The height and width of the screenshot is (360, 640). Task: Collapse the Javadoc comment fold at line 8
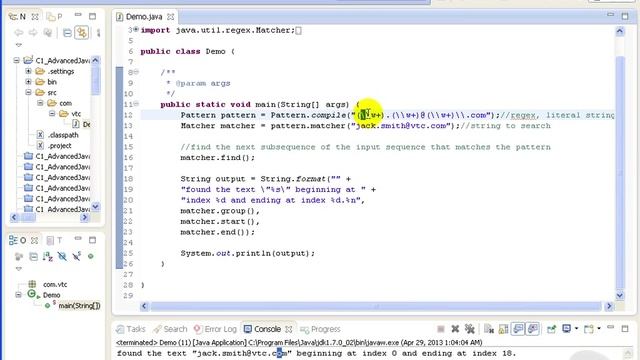tap(136, 72)
